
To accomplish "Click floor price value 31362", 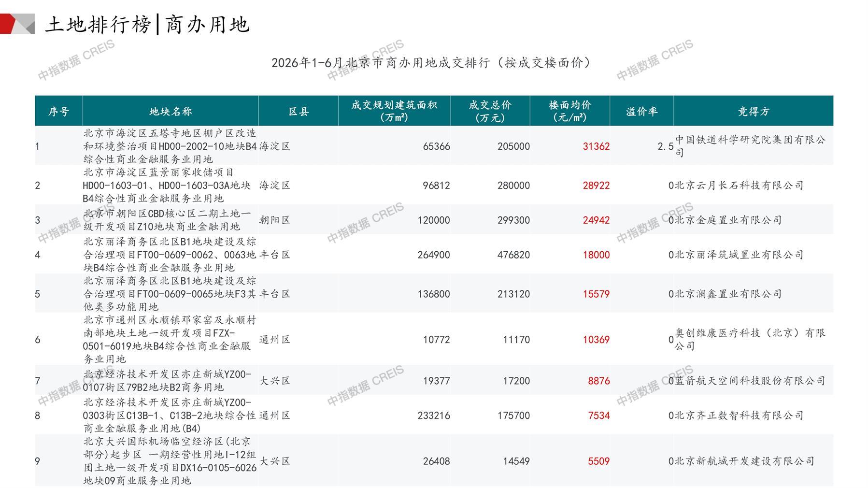I will click(596, 146).
